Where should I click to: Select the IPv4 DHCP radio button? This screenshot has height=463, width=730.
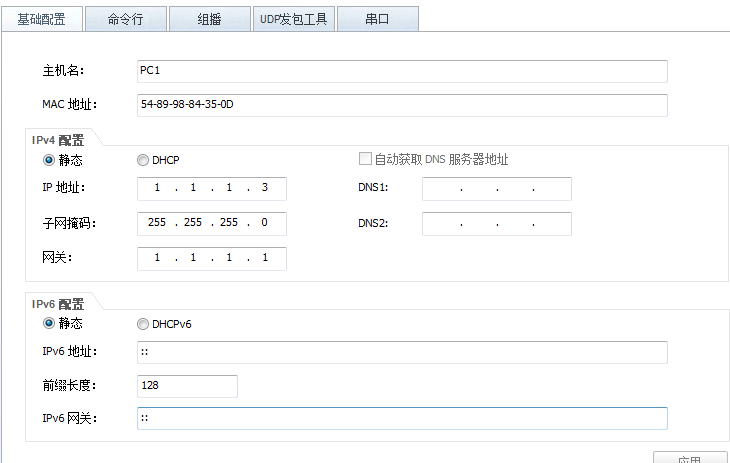pyautogui.click(x=143, y=160)
